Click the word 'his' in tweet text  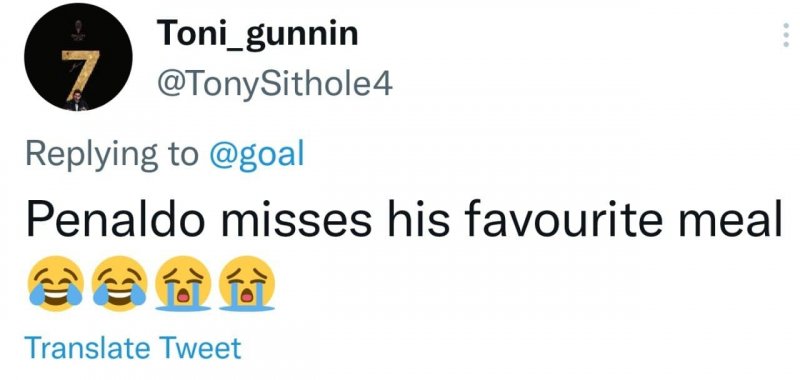417,220
